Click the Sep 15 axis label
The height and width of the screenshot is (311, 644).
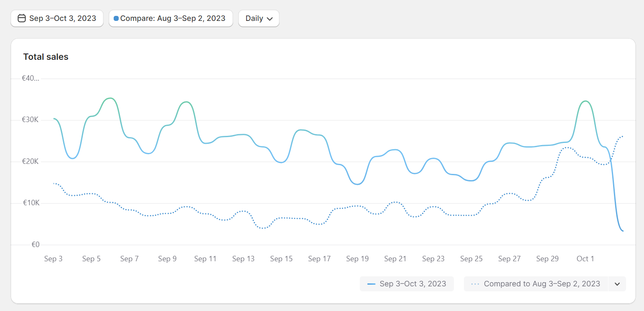pyautogui.click(x=281, y=258)
